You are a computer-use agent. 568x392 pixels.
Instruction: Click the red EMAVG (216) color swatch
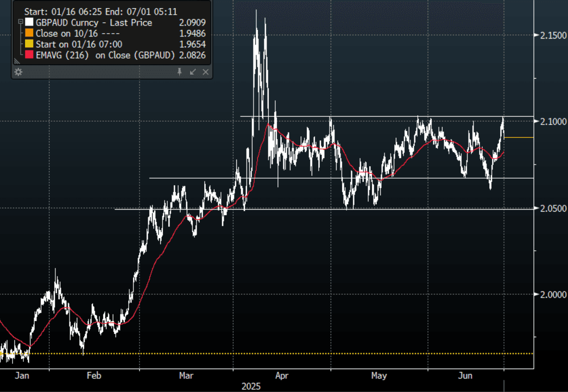point(29,55)
